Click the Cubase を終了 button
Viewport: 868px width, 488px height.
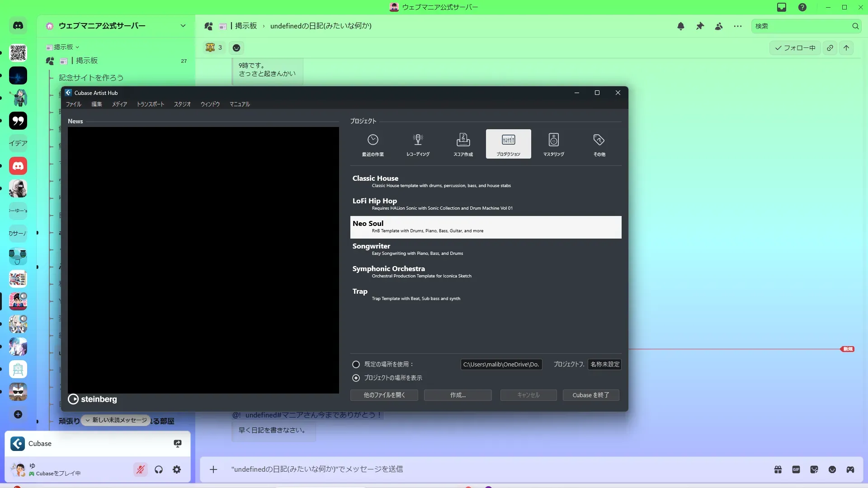click(x=590, y=395)
